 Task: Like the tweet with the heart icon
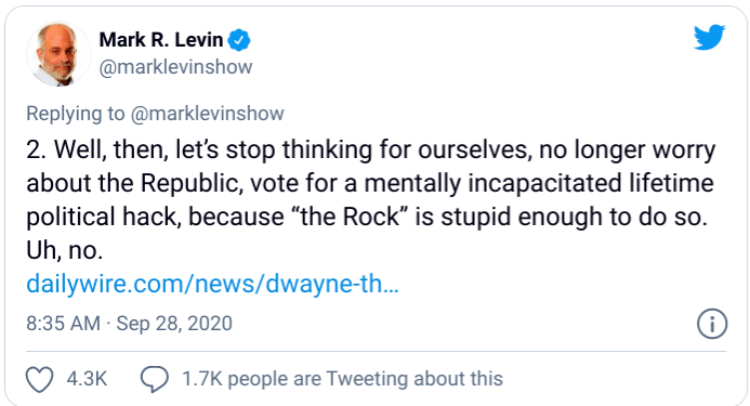(38, 379)
